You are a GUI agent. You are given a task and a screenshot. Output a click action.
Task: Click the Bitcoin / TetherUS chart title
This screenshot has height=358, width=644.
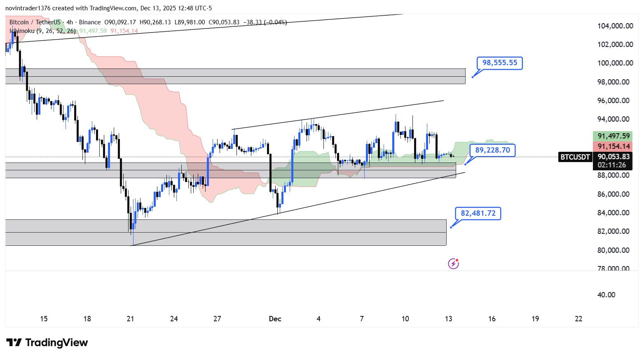[x=35, y=22]
